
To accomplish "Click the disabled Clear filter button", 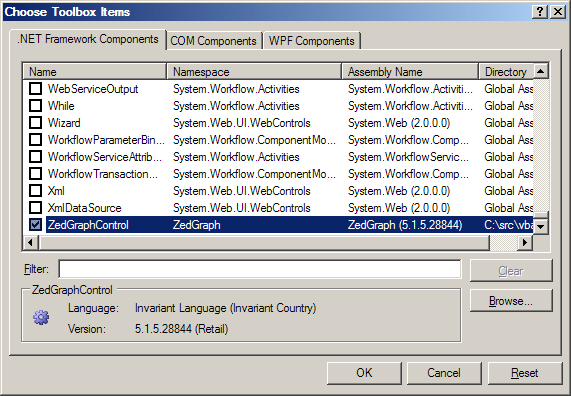I will pos(511,271).
